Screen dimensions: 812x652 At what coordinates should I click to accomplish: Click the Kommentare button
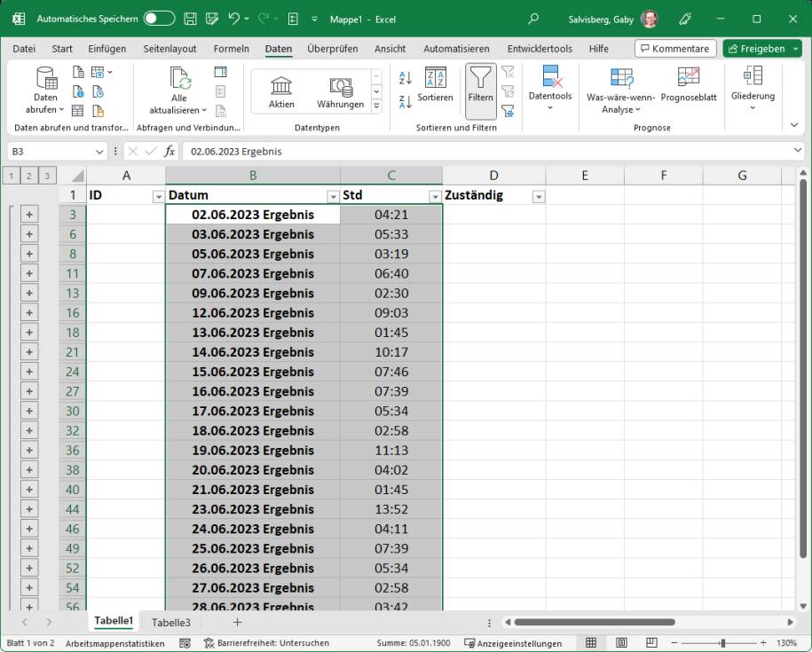674,49
